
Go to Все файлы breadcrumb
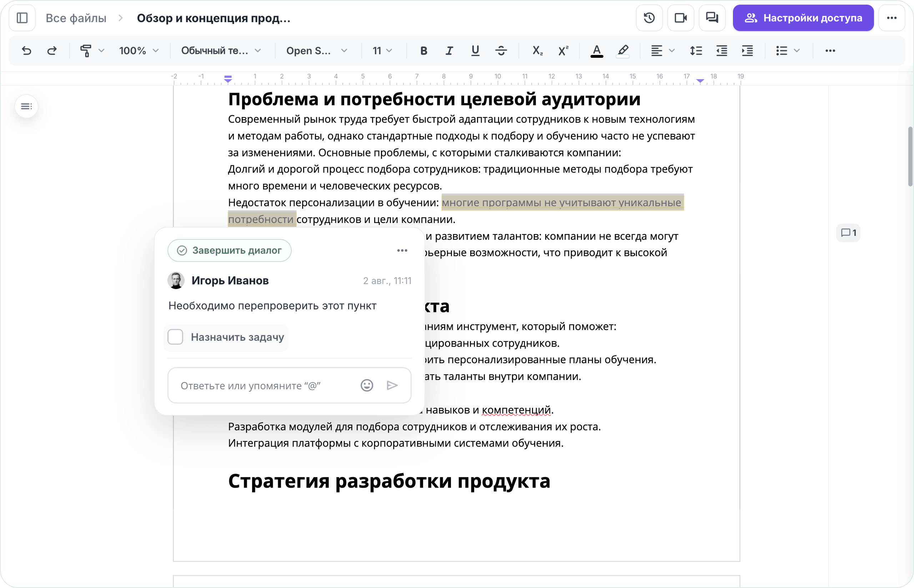click(76, 18)
